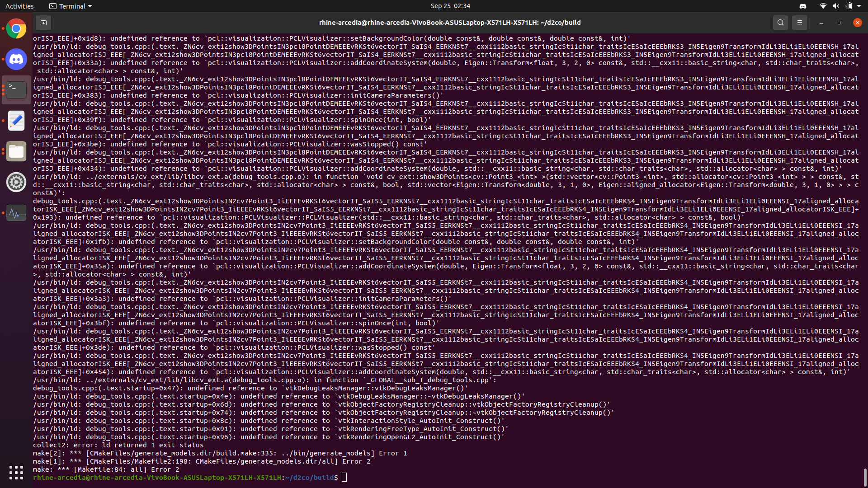
Task: Open a new terminal tab
Action: 43,23
